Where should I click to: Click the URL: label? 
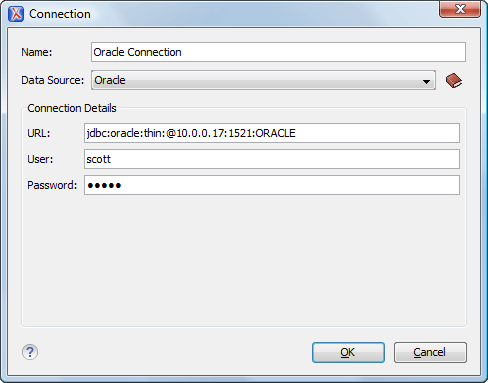coord(39,133)
